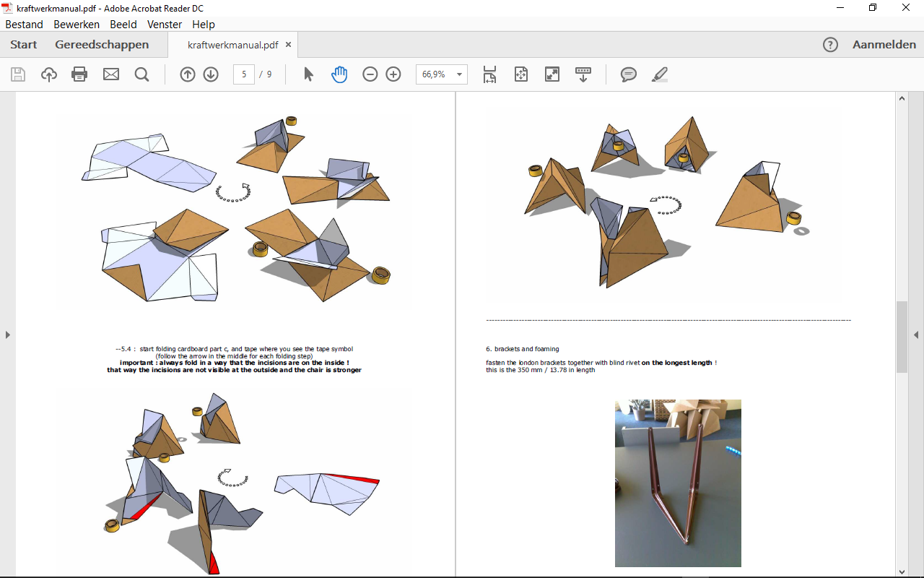Send file by email envelope icon

[x=110, y=74]
